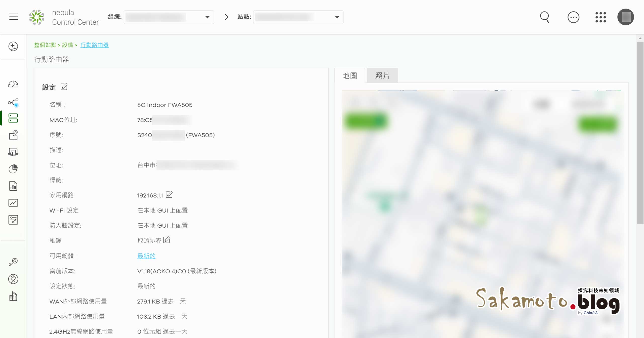Open the more options ellipsis bubble

click(573, 17)
